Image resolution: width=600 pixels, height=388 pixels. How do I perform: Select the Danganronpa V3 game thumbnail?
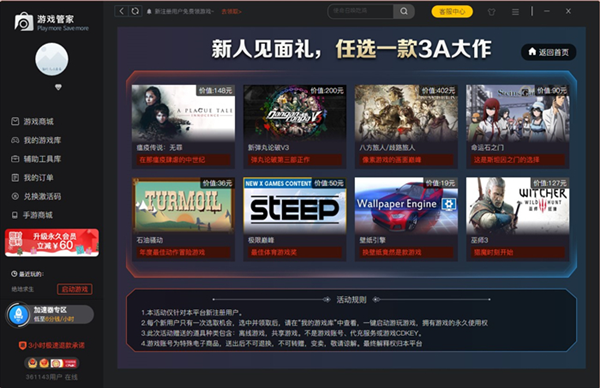click(295, 113)
